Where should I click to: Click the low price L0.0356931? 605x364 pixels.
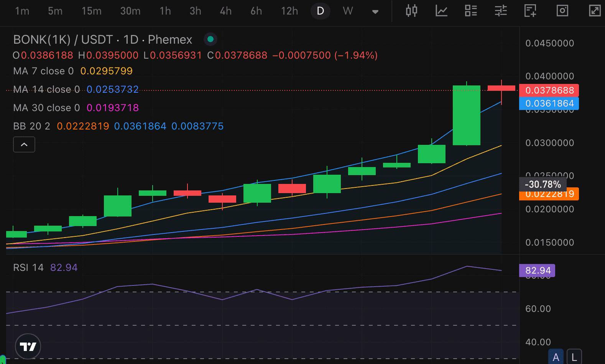click(173, 55)
